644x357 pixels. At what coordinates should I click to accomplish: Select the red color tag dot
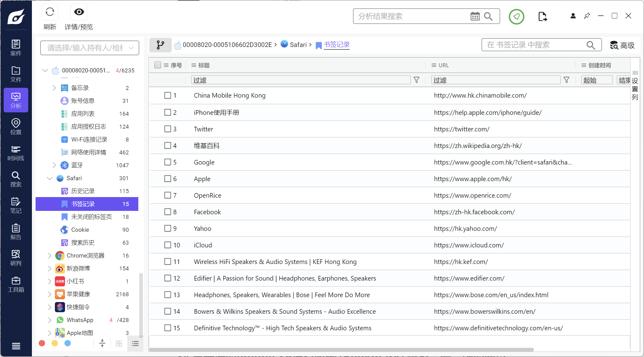(42, 343)
